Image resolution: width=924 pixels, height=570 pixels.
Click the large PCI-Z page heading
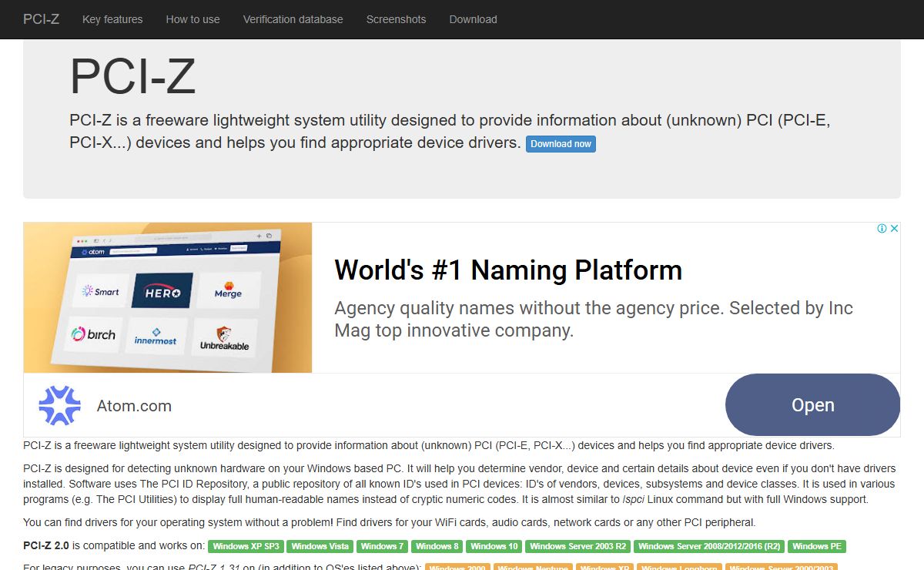pos(133,75)
